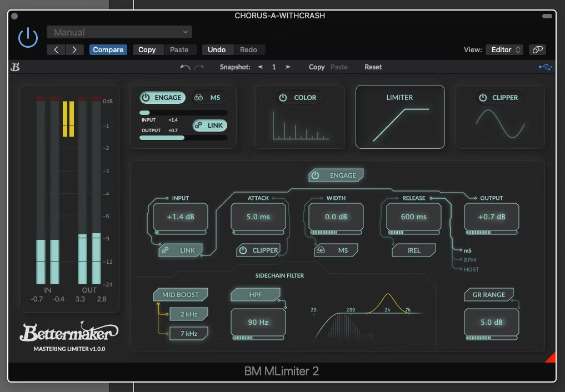Select the LIMITER module panel
565x392 pixels.
(x=400, y=117)
